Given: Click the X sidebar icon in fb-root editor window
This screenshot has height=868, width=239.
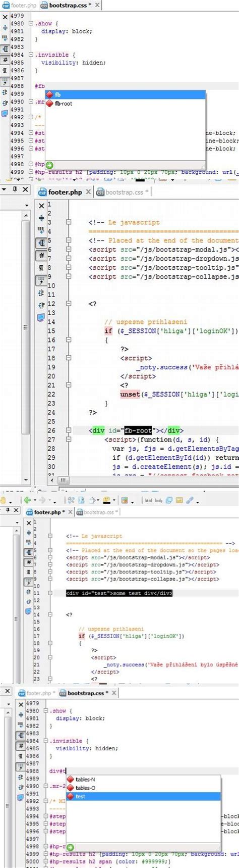Looking at the screenshot, I should pos(41,206).
